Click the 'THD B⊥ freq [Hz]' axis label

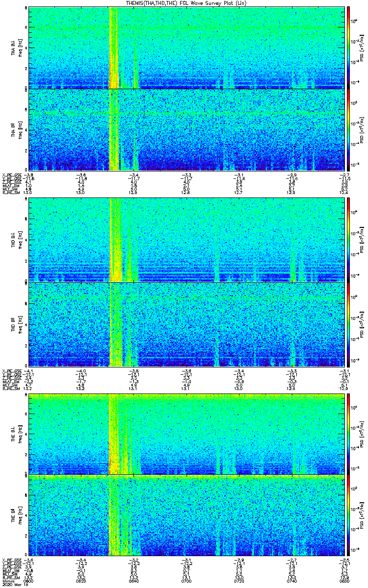17,240
